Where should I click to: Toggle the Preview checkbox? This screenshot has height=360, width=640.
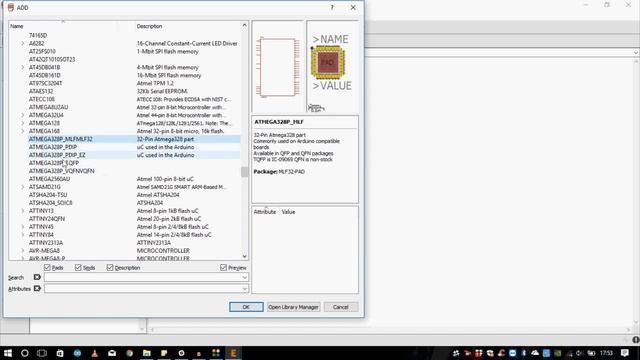[223, 268]
